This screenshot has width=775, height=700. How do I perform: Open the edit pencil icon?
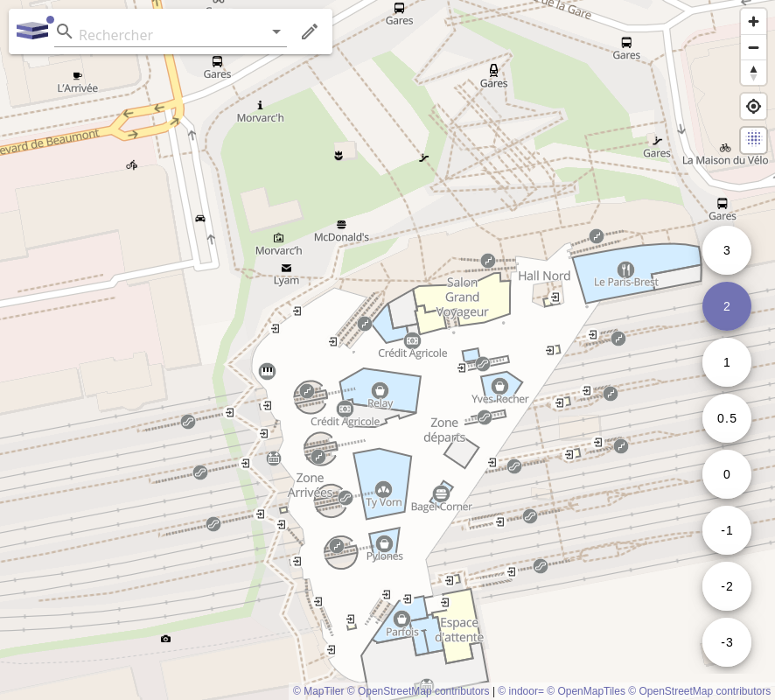click(310, 32)
